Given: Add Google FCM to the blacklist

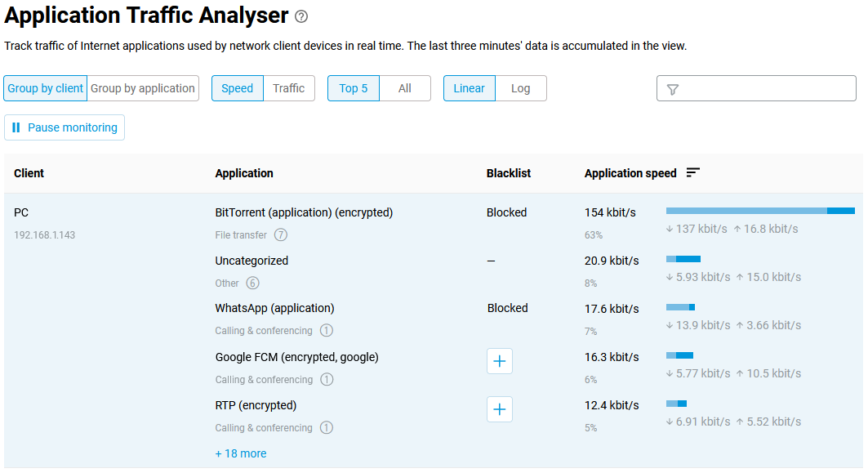Looking at the screenshot, I should point(499,361).
